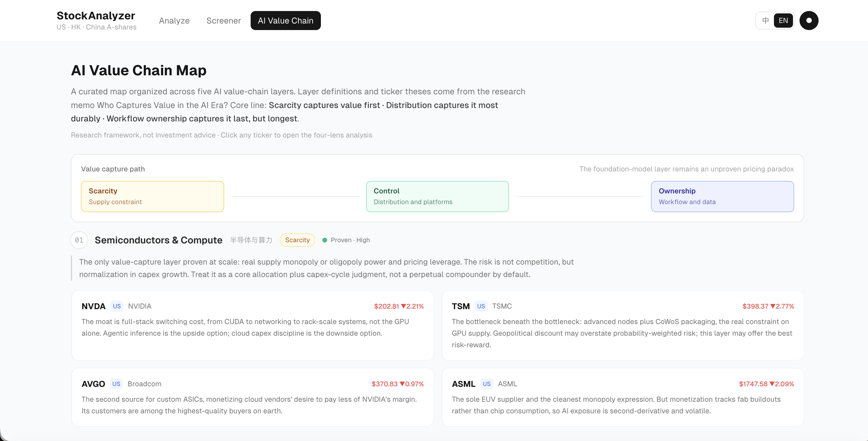Open the ASML ticker card
Viewport: 868px width, 441px height.
tap(623, 397)
